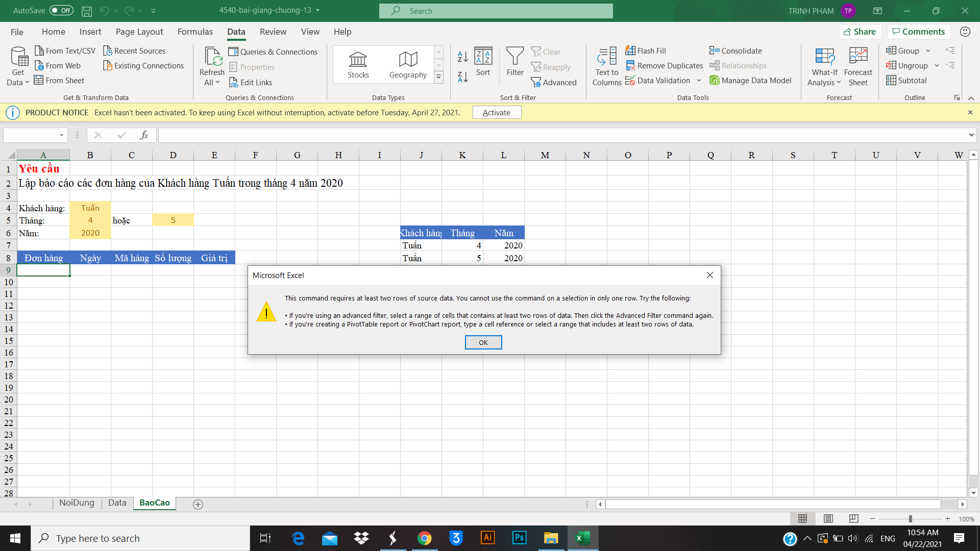Import data From Sheet
The width and height of the screenshot is (980, 551).
point(59,80)
